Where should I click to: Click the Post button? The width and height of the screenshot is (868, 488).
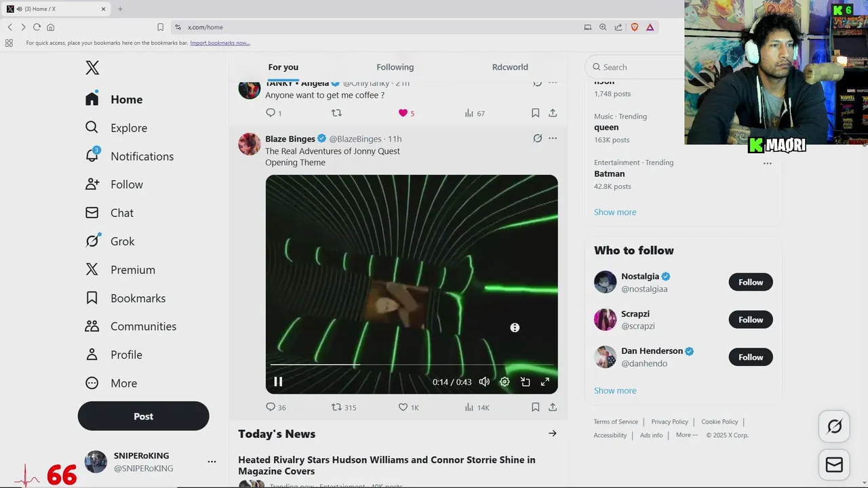point(143,416)
